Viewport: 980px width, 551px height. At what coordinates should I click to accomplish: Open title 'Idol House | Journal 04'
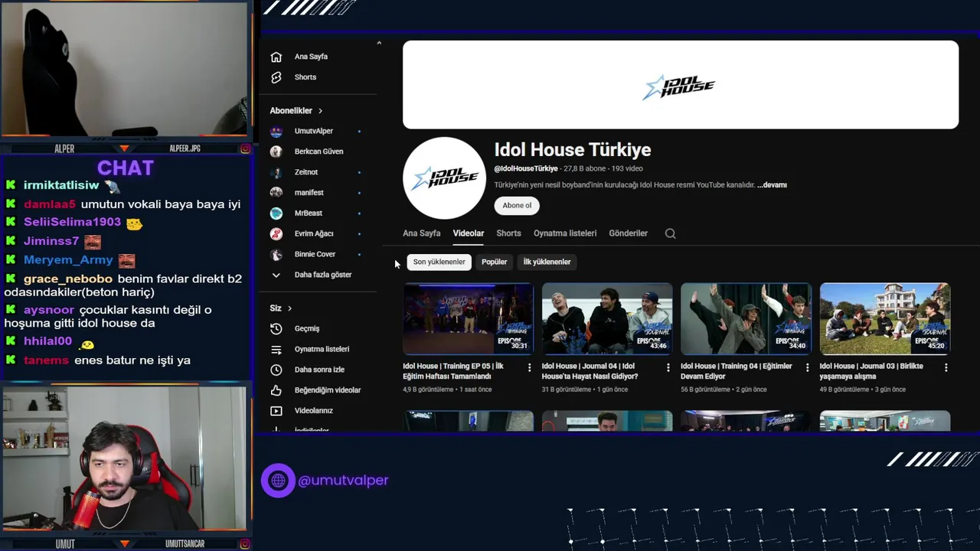pyautogui.click(x=590, y=371)
